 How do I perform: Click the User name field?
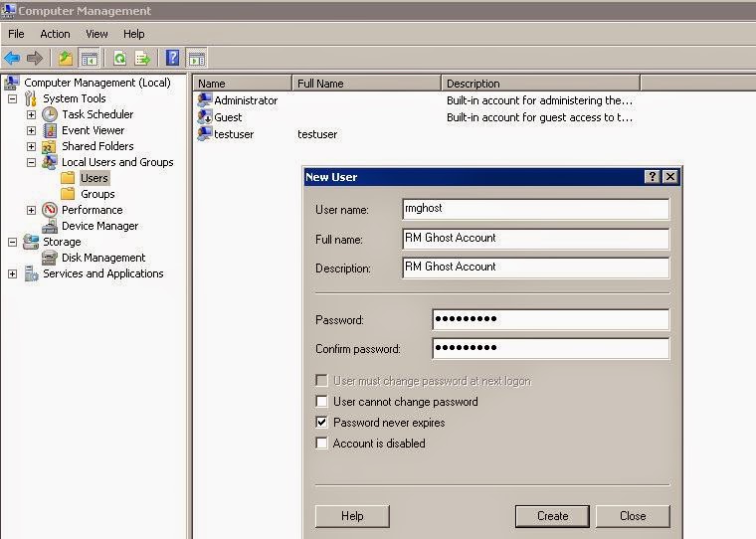[535, 209]
